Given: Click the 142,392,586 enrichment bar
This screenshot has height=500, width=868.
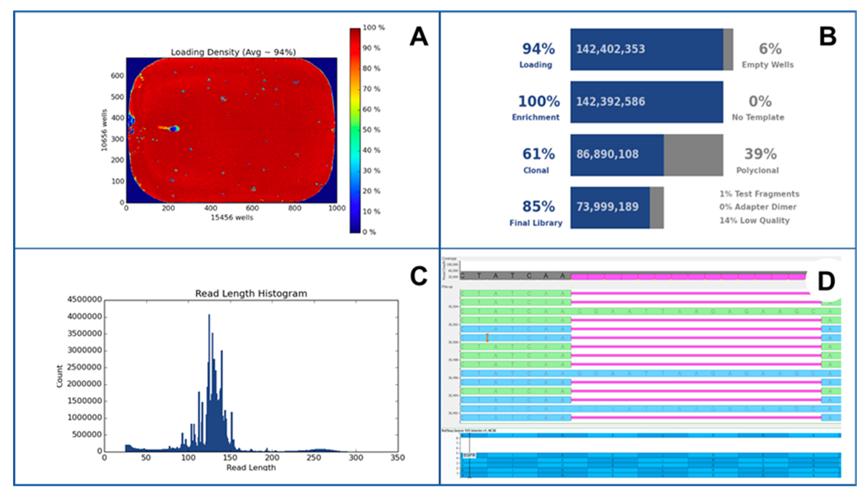Looking at the screenshot, I should [646, 102].
